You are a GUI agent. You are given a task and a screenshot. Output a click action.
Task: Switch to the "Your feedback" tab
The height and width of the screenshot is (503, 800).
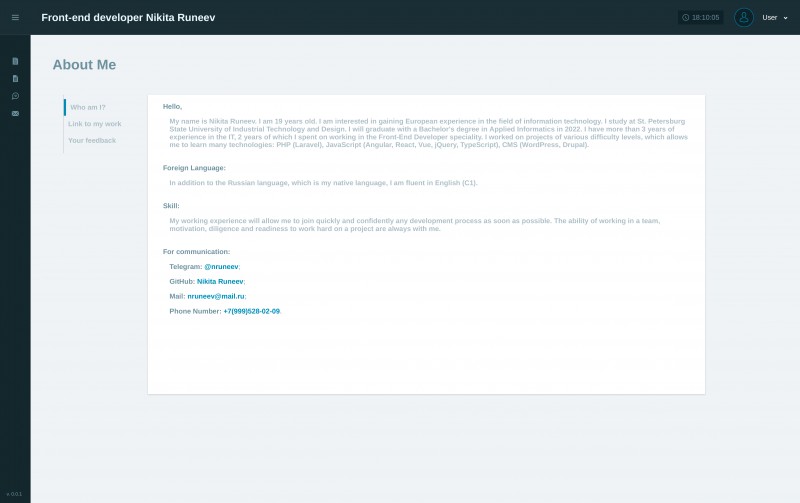point(92,140)
